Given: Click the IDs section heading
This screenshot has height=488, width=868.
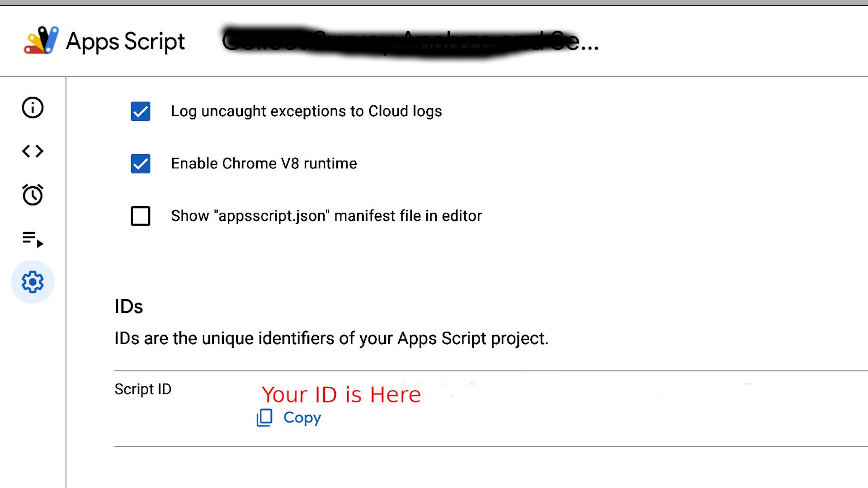Looking at the screenshot, I should [129, 306].
